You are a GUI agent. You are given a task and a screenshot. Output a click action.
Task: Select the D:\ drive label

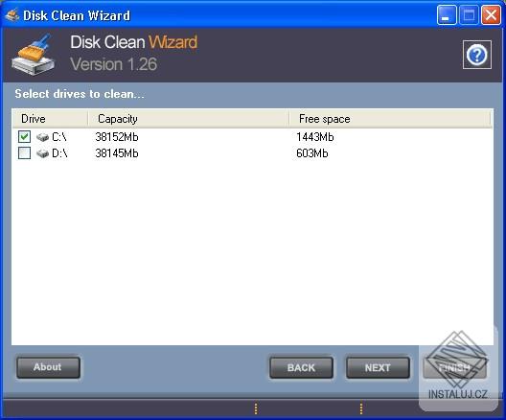click(59, 153)
